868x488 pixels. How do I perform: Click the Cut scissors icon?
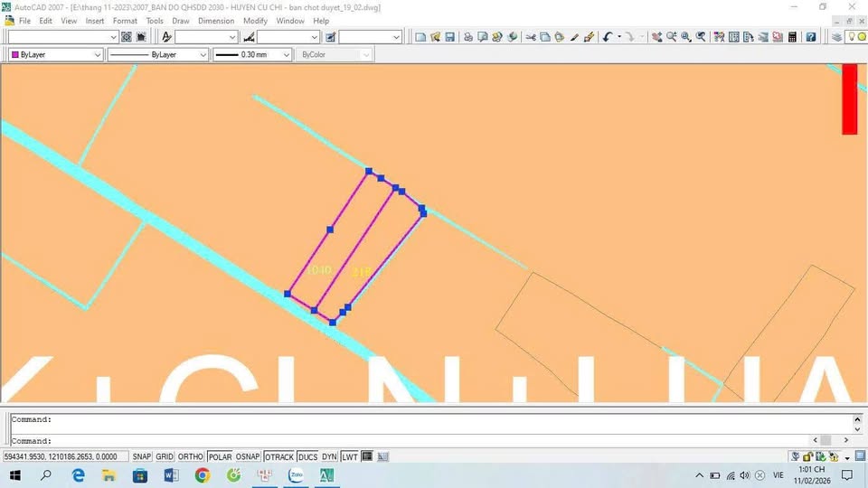[x=532, y=37]
